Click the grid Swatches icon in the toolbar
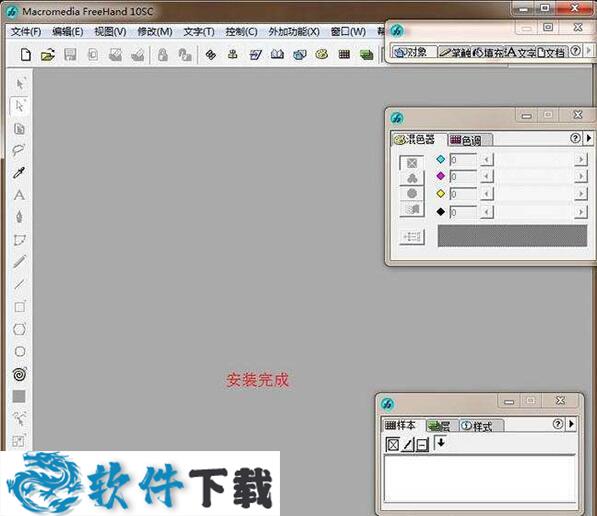This screenshot has height=516, width=597. pyautogui.click(x=344, y=55)
